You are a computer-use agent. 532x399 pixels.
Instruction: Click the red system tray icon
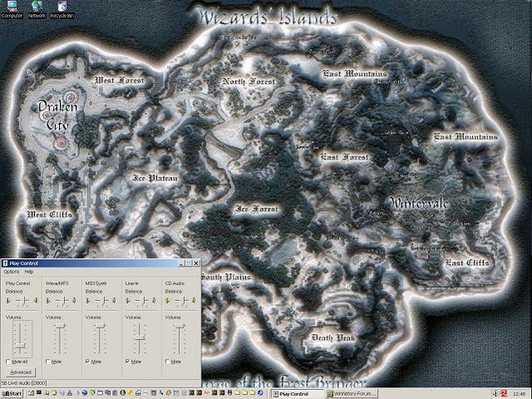[504, 393]
